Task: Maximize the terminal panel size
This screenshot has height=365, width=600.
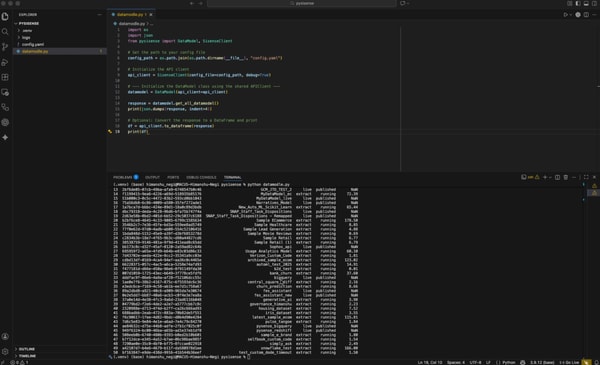Action: 586,177
